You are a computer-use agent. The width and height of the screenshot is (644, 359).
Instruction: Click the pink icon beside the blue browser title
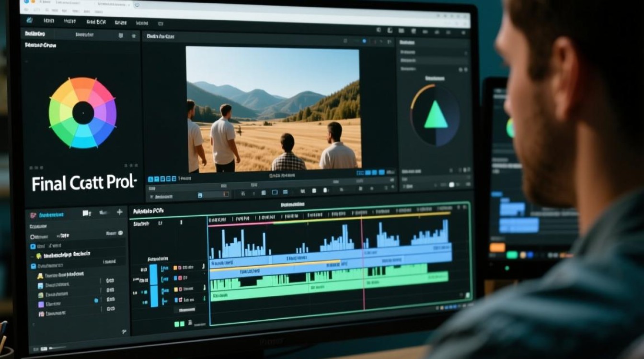coord(33,215)
